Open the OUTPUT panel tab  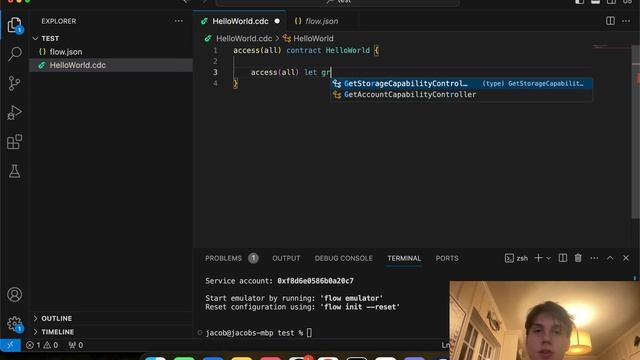click(x=286, y=258)
